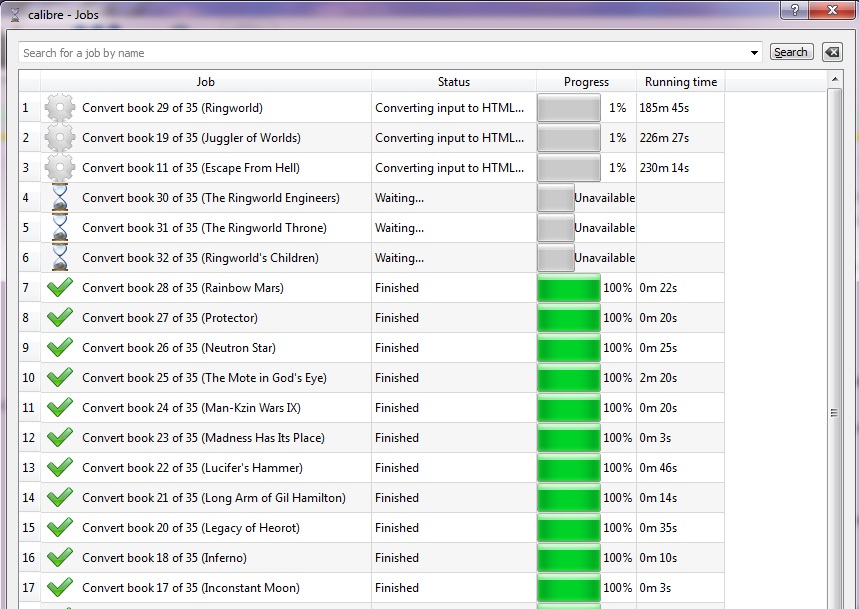
Task: Click the checkmark icon for Inferno
Action: click(60, 558)
